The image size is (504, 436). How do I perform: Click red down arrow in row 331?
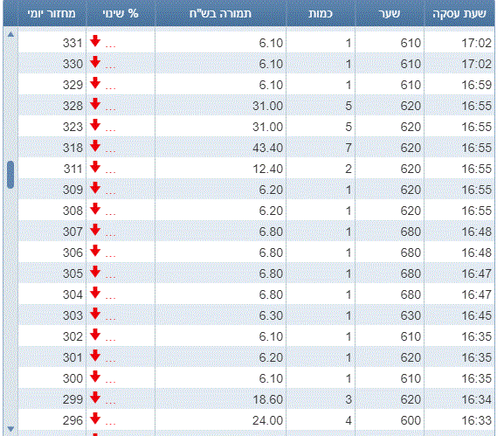(x=95, y=41)
